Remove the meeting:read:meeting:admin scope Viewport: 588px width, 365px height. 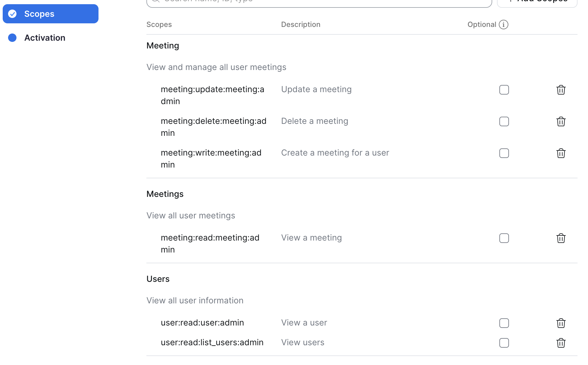tap(561, 238)
